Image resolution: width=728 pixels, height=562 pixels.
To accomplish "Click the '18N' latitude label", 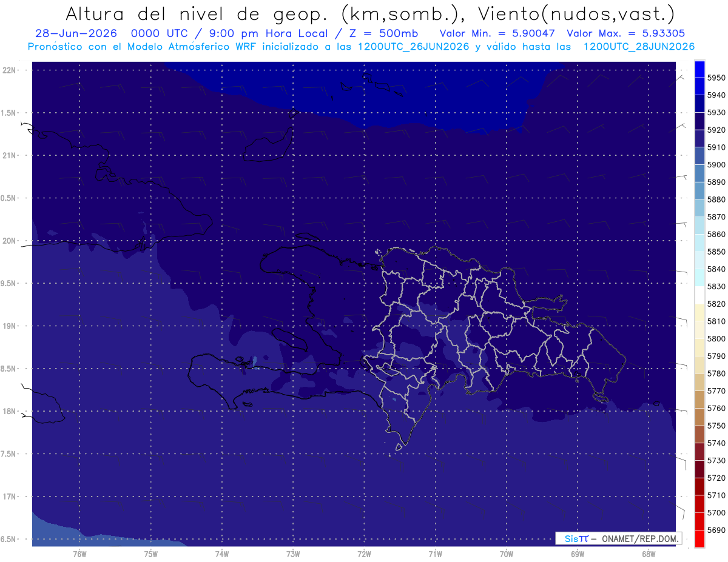I will tap(8, 412).
